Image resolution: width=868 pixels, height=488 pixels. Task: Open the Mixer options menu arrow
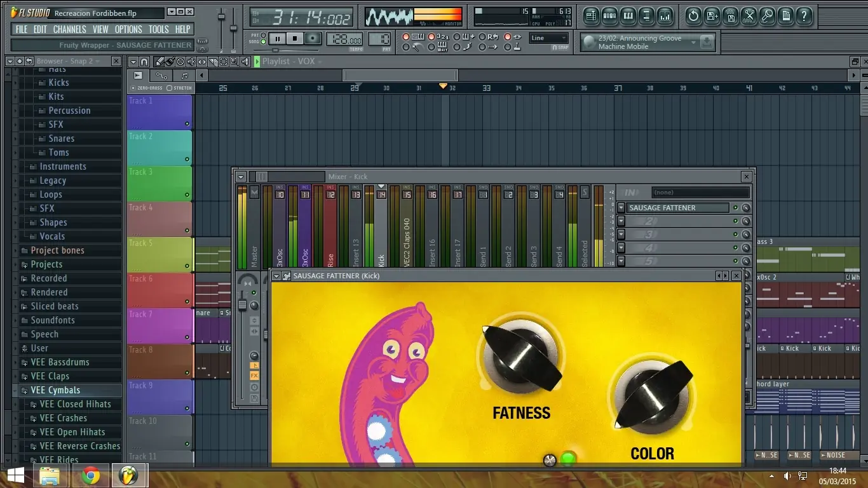240,177
